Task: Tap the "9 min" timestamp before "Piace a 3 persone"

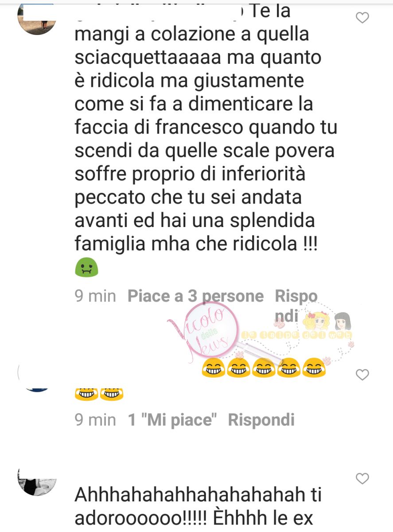Action: (x=95, y=296)
